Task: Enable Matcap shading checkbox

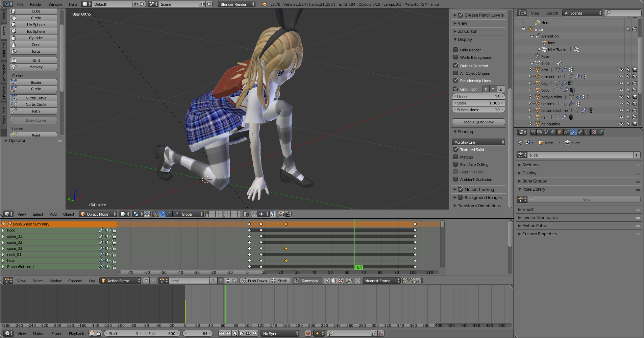Action: click(455, 157)
